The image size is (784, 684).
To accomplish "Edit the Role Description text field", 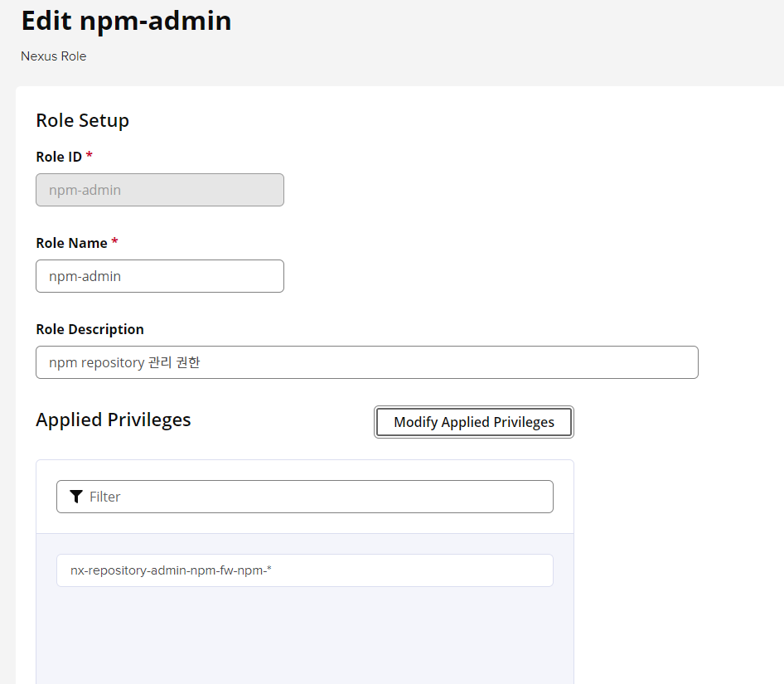I will click(x=367, y=362).
